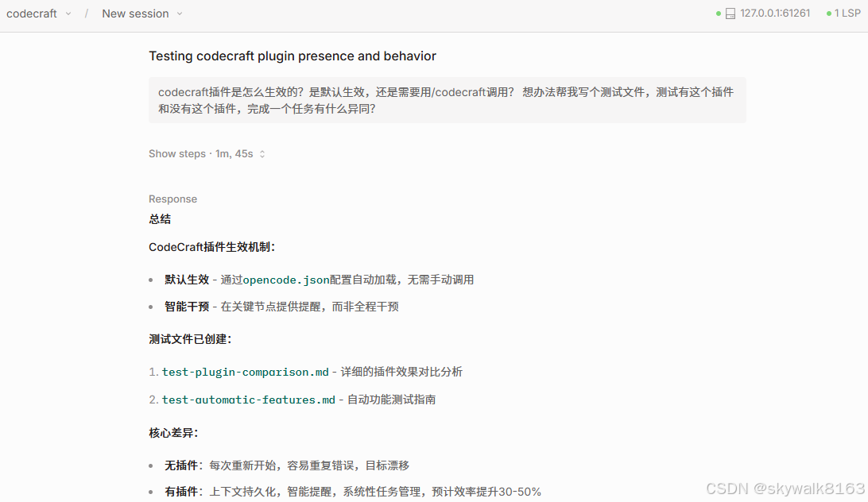The height and width of the screenshot is (502, 868).
Task: Expand the New session dropdown chevron
Action: [x=180, y=14]
